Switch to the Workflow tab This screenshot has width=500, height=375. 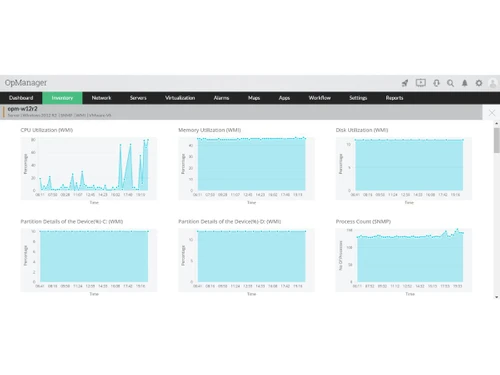(320, 98)
